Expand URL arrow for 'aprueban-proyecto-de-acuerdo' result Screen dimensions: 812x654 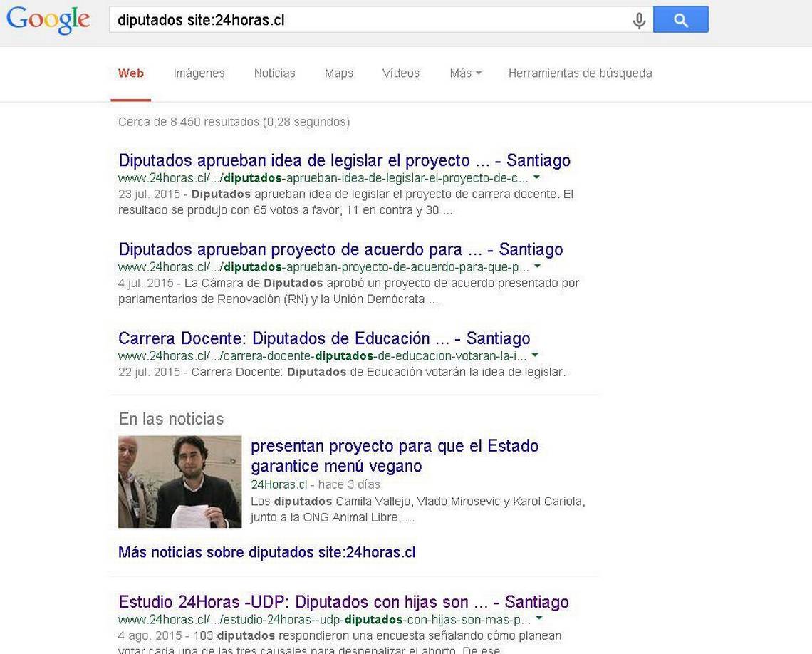[537, 266]
